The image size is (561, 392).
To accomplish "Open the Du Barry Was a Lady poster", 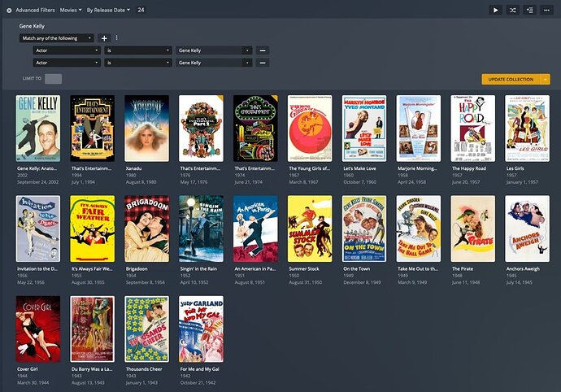I will point(93,329).
